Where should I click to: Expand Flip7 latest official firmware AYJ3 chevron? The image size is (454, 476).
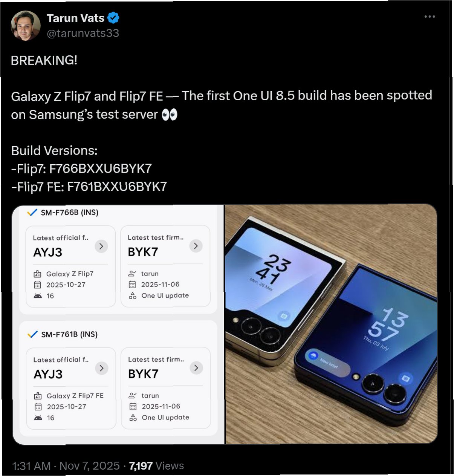click(x=101, y=246)
